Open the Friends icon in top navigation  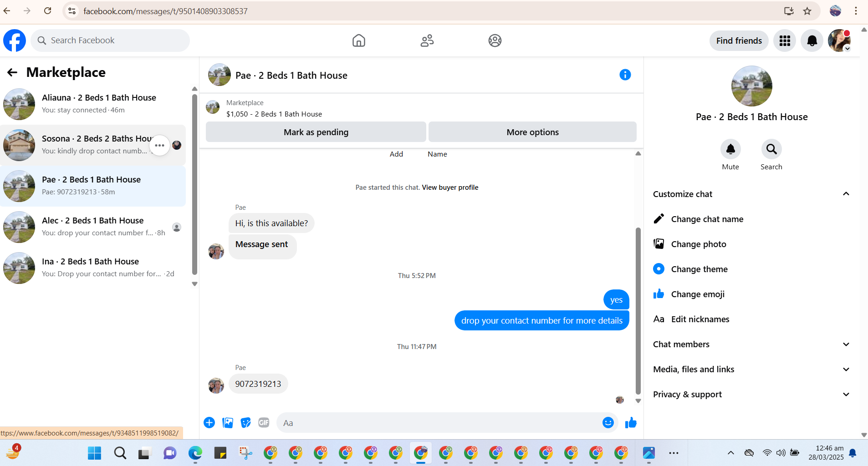pyautogui.click(x=427, y=41)
